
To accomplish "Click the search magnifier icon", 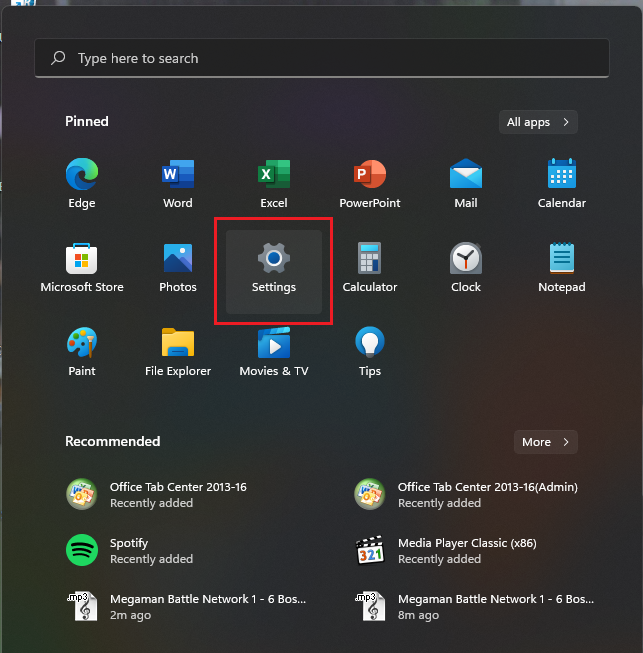I will click(x=58, y=57).
